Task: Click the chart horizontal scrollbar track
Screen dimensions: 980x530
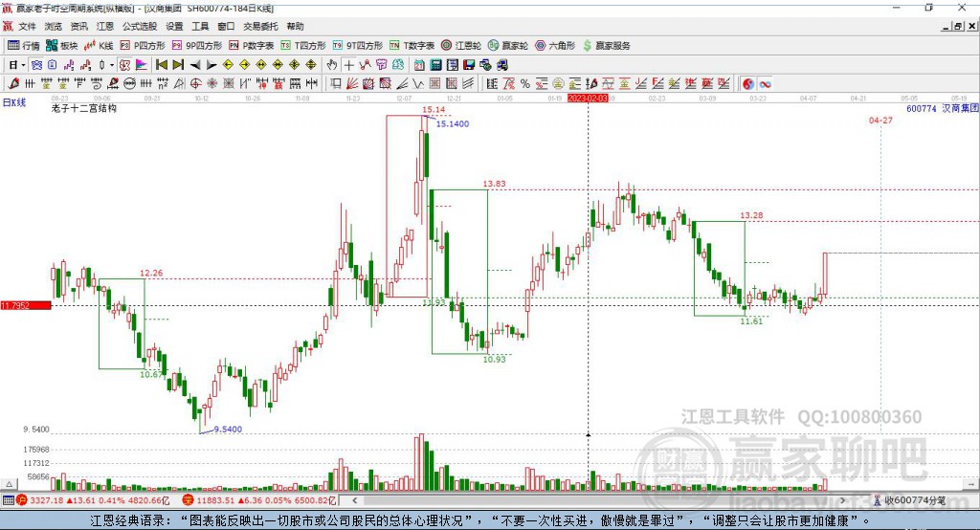Action: [x=599, y=500]
